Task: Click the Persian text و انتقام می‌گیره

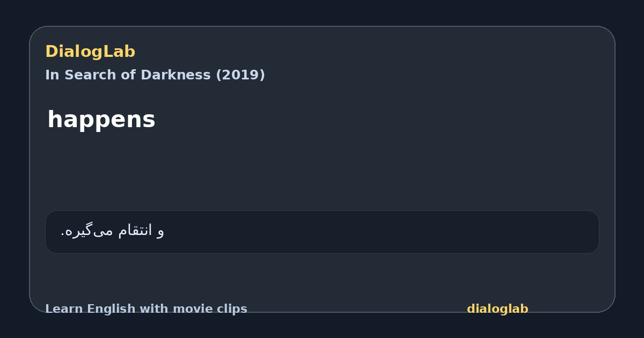Action: tap(112, 231)
